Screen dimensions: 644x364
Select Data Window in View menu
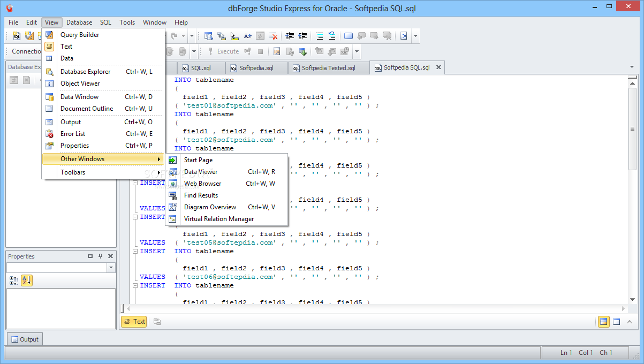click(103, 97)
